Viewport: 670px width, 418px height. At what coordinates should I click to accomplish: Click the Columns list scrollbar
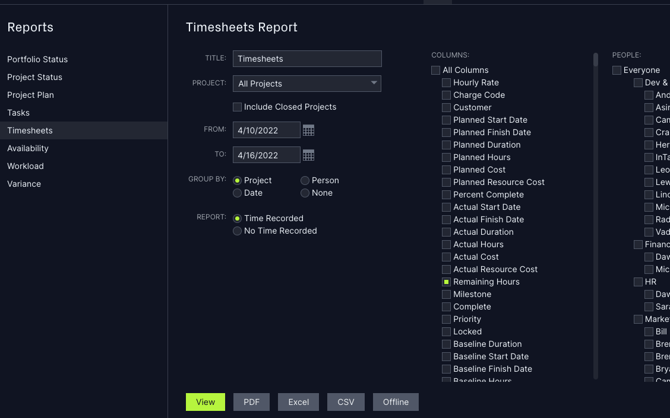click(596, 216)
